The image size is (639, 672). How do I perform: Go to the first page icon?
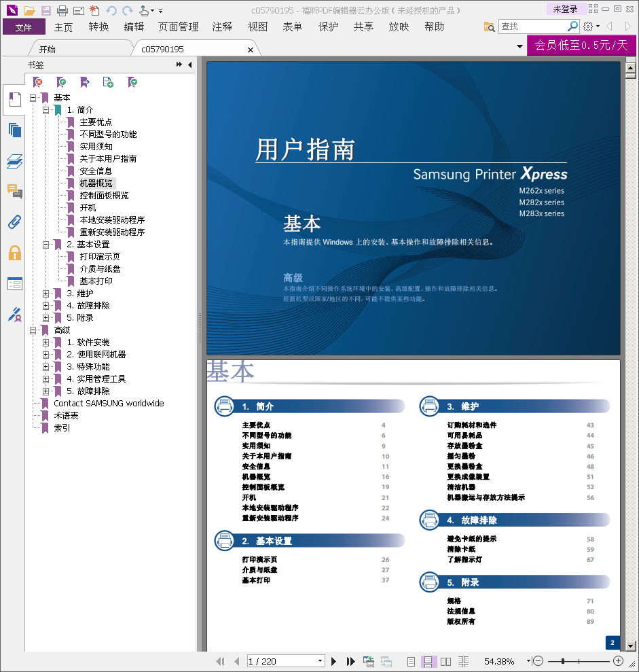pyautogui.click(x=220, y=661)
